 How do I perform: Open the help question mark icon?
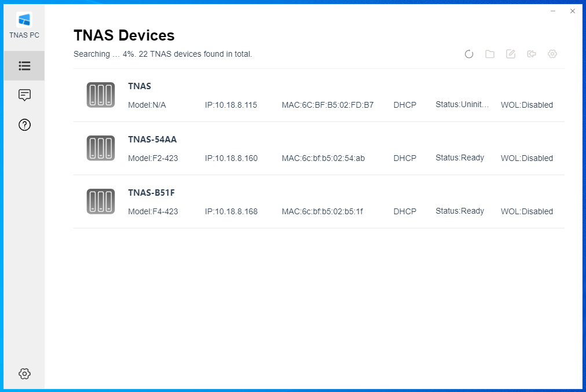pos(24,124)
